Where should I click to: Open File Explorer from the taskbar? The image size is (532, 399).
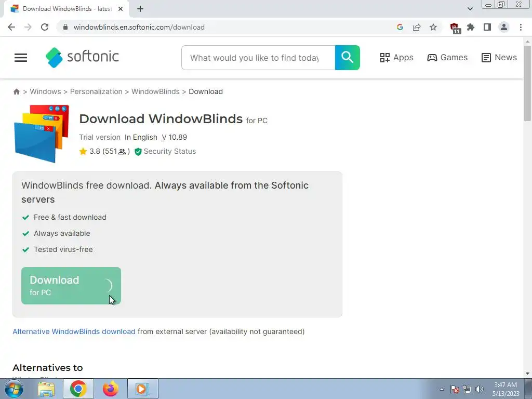(46, 389)
